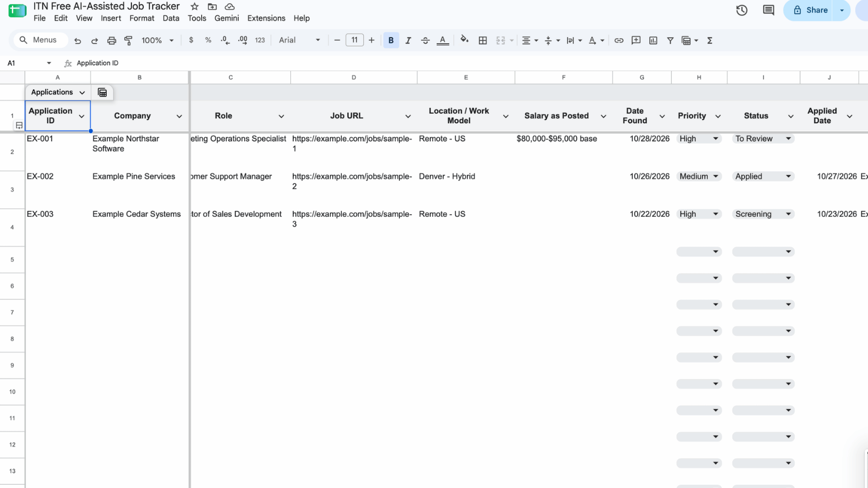Select the Paint format roller icon
868x488 pixels.
coord(129,41)
